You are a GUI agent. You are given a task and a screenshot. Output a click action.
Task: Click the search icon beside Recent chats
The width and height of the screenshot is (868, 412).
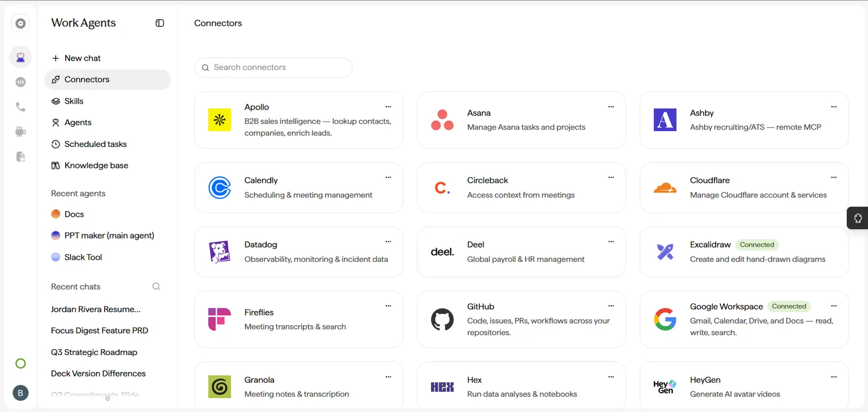pyautogui.click(x=156, y=286)
